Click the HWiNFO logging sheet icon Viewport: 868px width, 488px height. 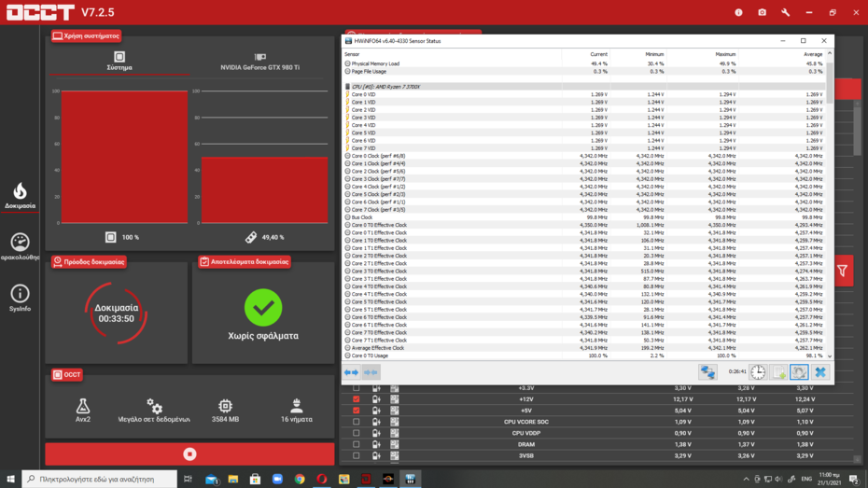coord(778,372)
